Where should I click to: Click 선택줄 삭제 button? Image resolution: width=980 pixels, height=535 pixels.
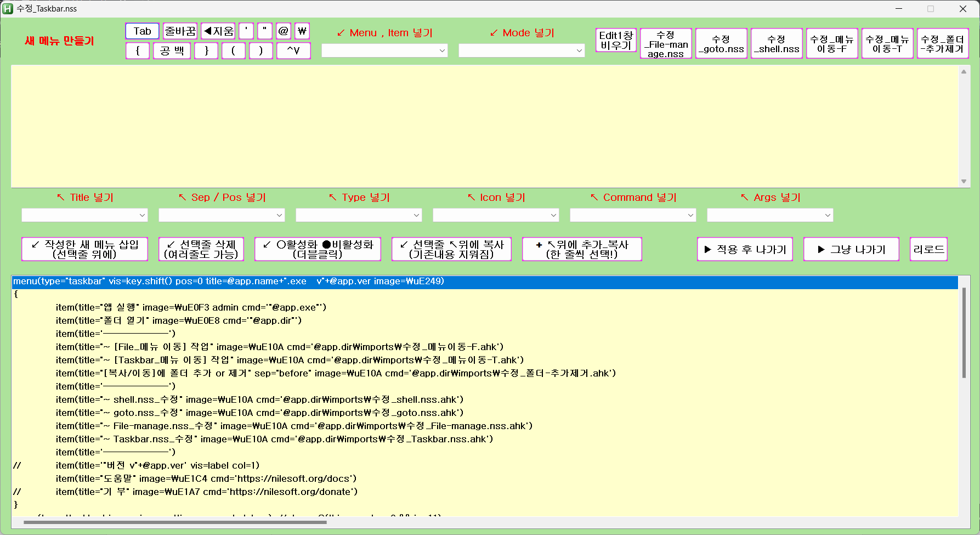coord(201,249)
